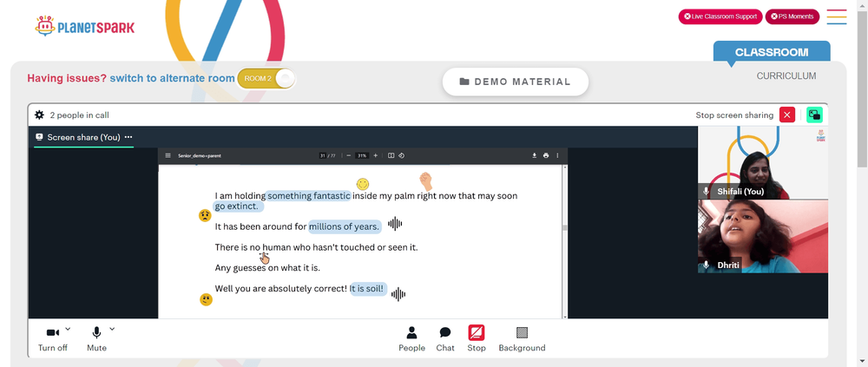Turn off the camera
The height and width of the screenshot is (367, 868).
(53, 338)
